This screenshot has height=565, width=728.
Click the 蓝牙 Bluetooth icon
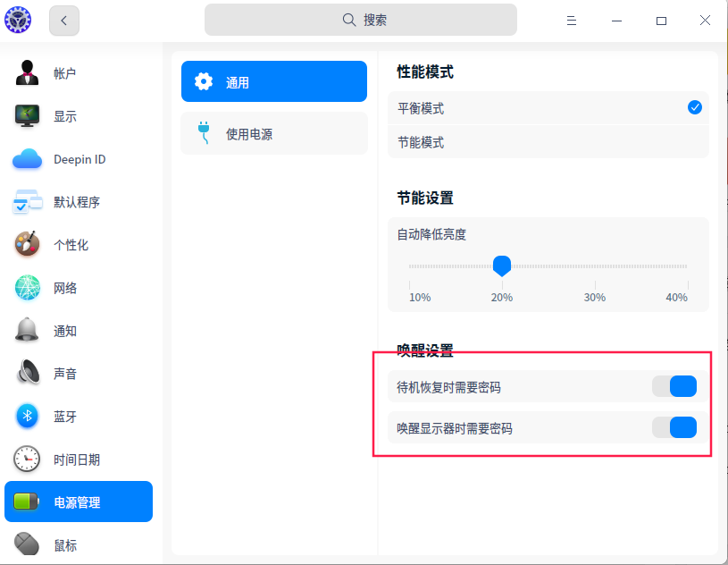(27, 416)
